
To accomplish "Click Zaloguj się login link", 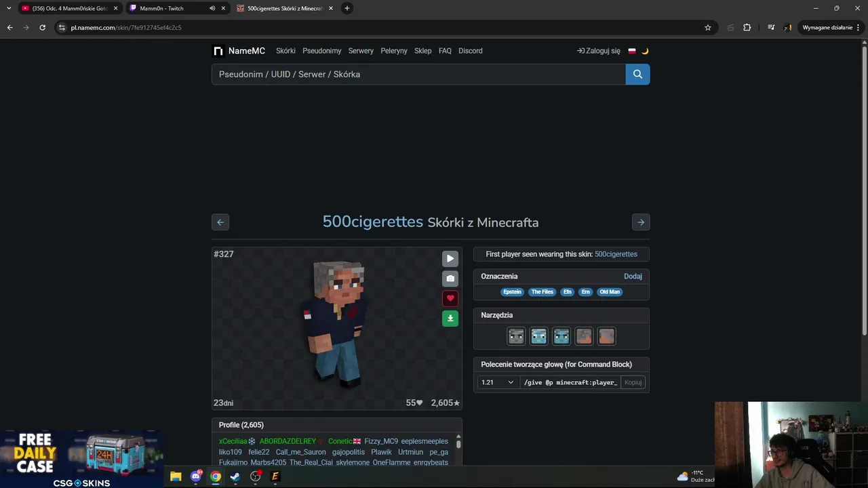I will [x=599, y=51].
